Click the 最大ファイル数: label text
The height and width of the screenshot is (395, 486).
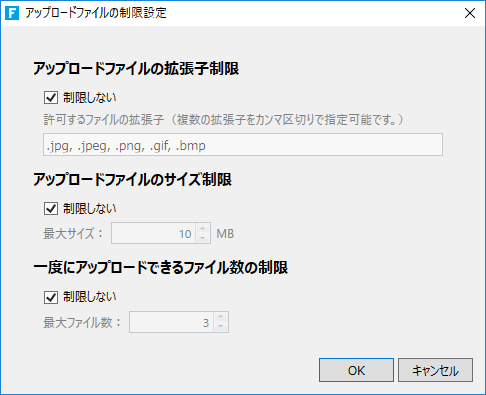[82, 323]
